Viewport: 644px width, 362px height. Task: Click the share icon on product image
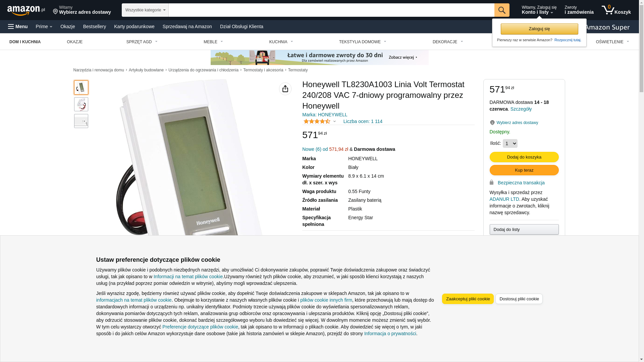coord(285,89)
